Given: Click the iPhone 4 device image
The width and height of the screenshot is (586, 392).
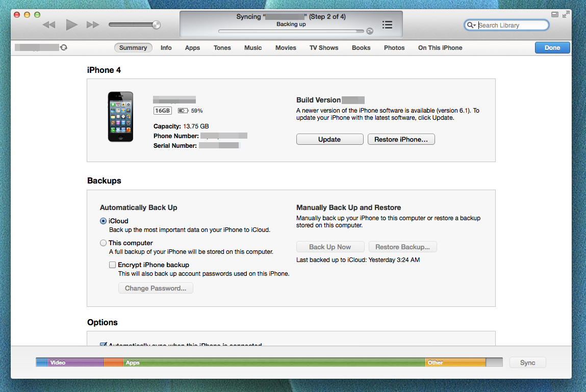Looking at the screenshot, I should click(120, 117).
